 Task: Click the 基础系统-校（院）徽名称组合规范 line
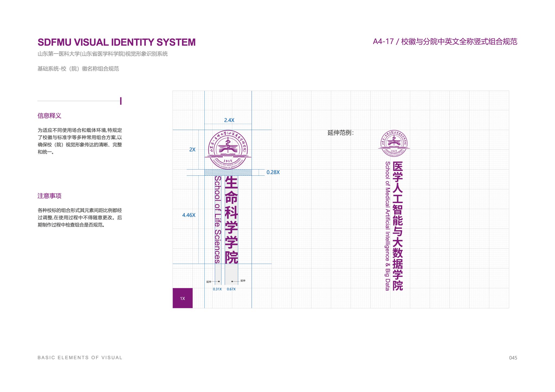point(78,69)
